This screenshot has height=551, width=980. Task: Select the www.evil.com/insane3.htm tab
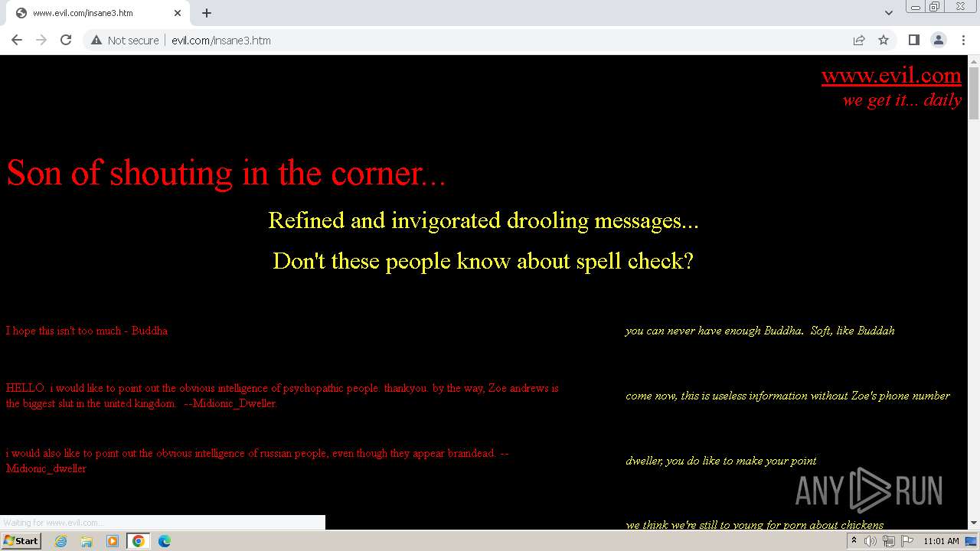(x=97, y=13)
